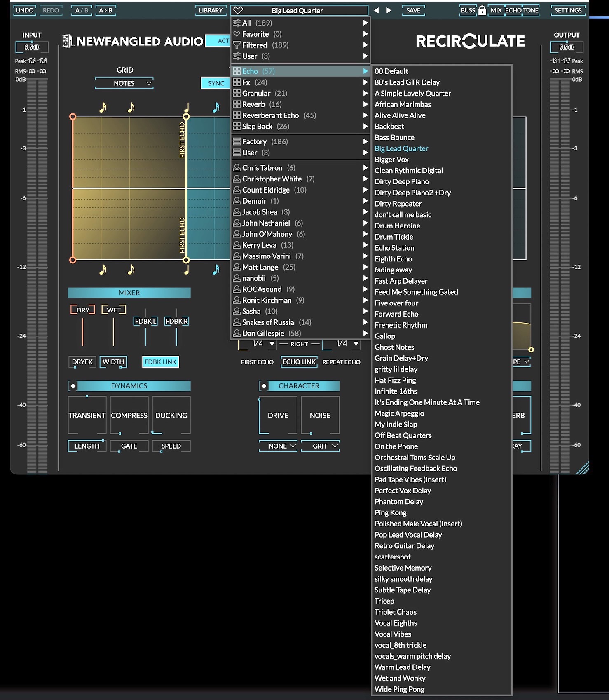Click the person icon beside Matt Lange
The image size is (609, 700).
click(237, 267)
